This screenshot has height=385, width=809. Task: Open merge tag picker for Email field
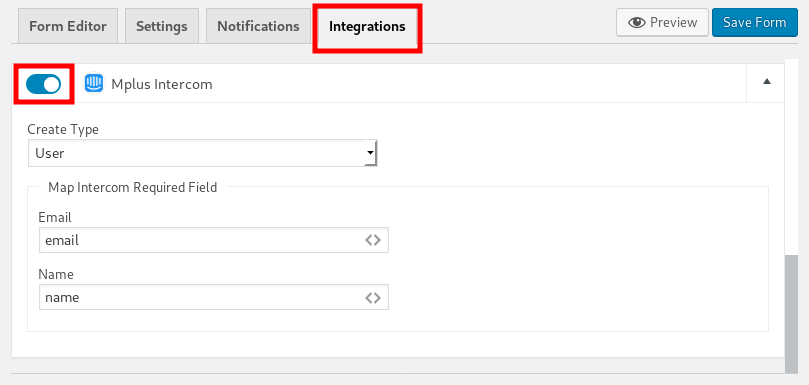(373, 240)
